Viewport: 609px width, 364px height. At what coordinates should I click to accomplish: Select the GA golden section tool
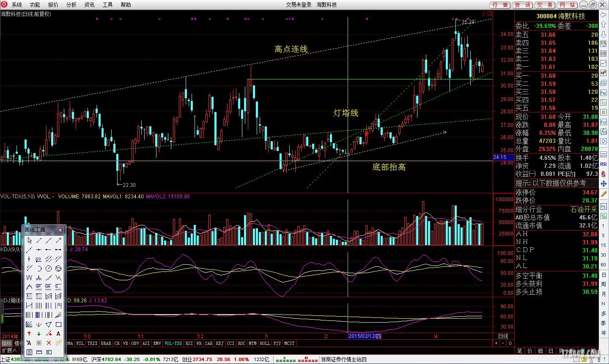49,287
